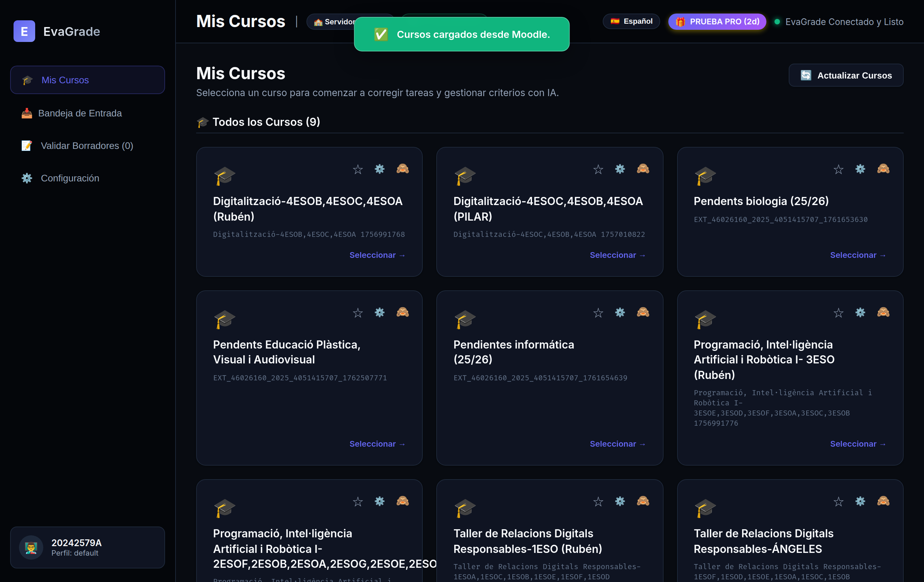Click the 'Digitalització-4ESOC,4ESOB,4ESOA (PILAR)' title
Screen dimensions: 924x582
pos(548,209)
